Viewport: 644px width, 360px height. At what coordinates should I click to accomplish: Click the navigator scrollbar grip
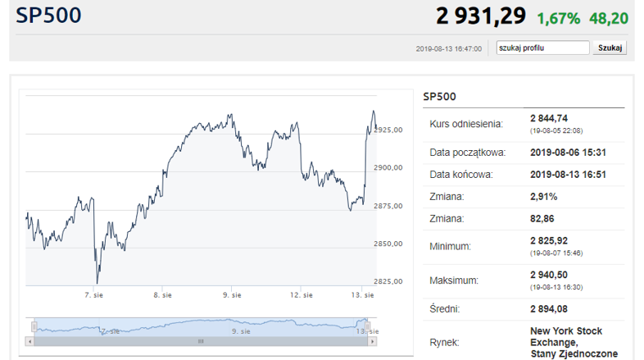pos(201,341)
